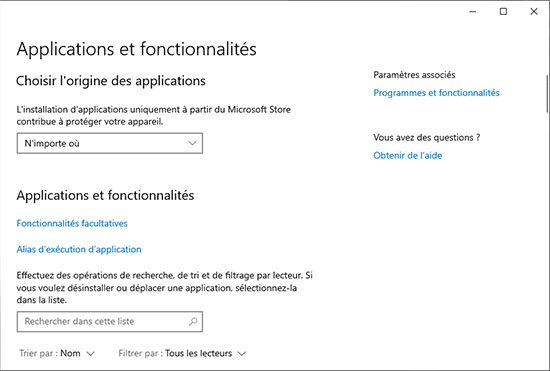
Task: Click the "Obtenir de l'aide" link
Action: [x=408, y=155]
